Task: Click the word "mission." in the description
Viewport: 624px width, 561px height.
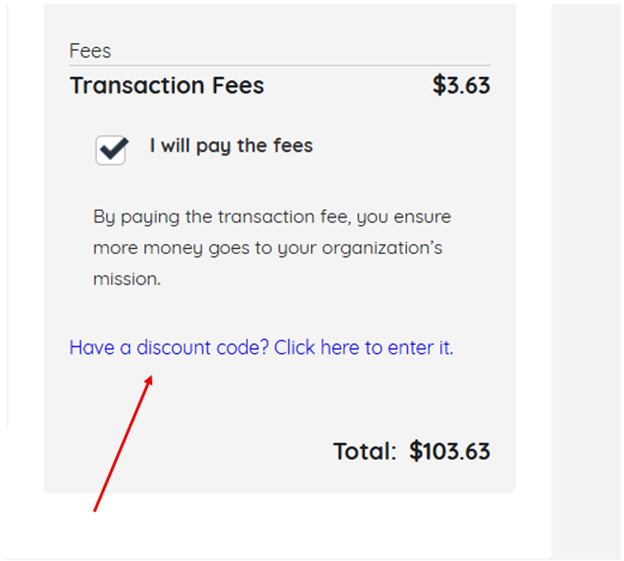Action: (127, 279)
